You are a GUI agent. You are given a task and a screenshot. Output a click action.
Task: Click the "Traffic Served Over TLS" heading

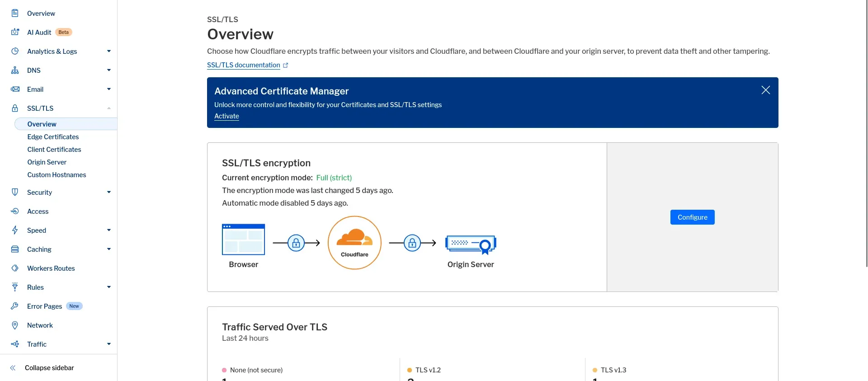(274, 327)
